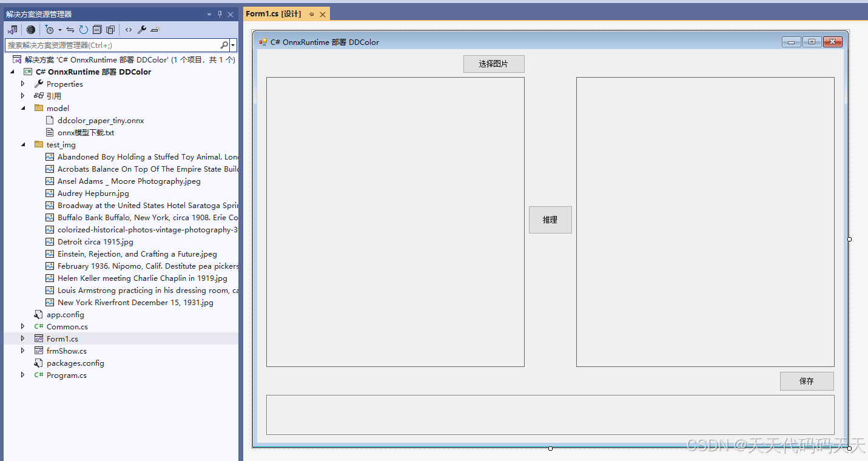The height and width of the screenshot is (461, 868).
Task: Select the Buffalo Bank Buffalo image file
Action: pos(148,217)
